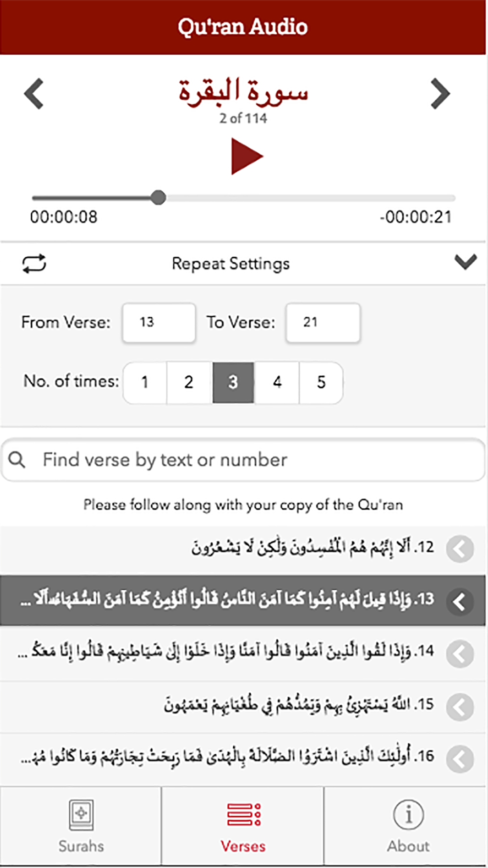The height and width of the screenshot is (868, 488).
Task: Open the From Verse selector
Action: (x=159, y=322)
